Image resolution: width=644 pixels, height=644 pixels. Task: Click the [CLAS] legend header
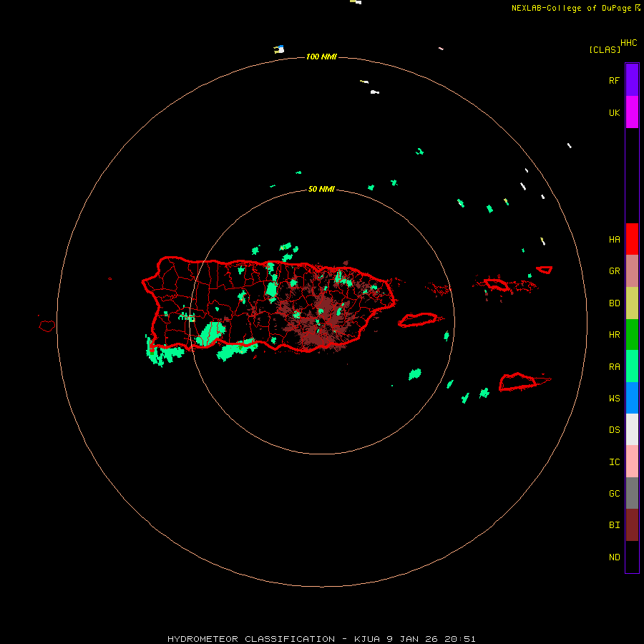pyautogui.click(x=605, y=49)
